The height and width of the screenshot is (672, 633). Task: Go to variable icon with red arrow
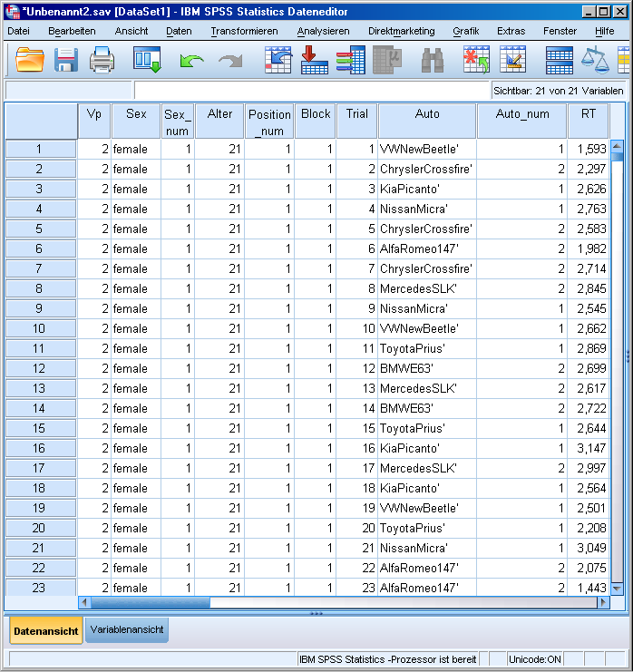(314, 60)
